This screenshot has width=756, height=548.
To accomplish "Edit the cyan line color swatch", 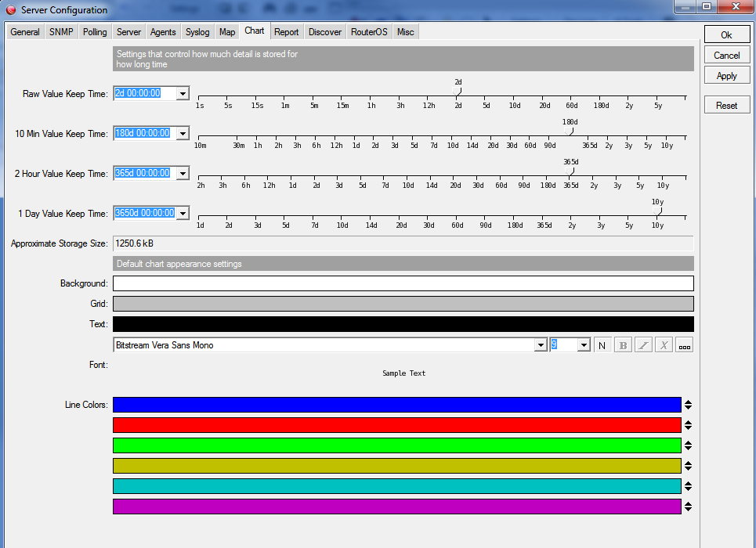I will [397, 486].
